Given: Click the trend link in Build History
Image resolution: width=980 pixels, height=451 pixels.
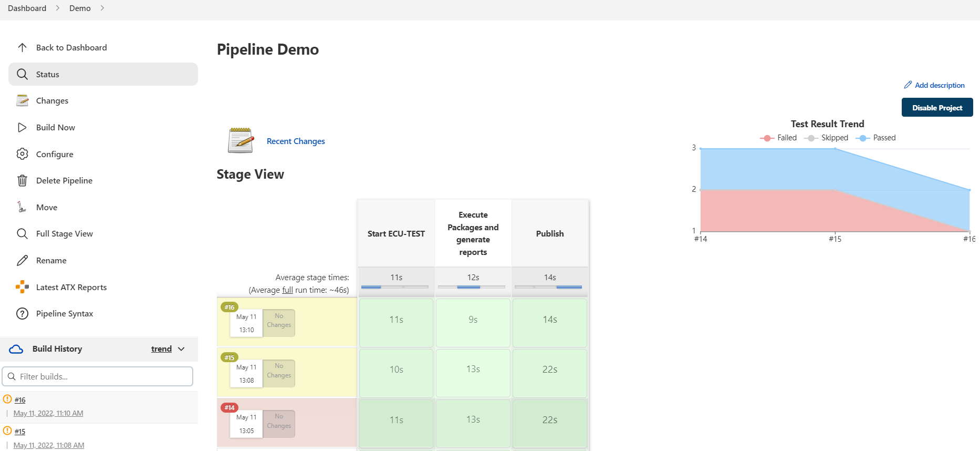Looking at the screenshot, I should click(x=161, y=349).
